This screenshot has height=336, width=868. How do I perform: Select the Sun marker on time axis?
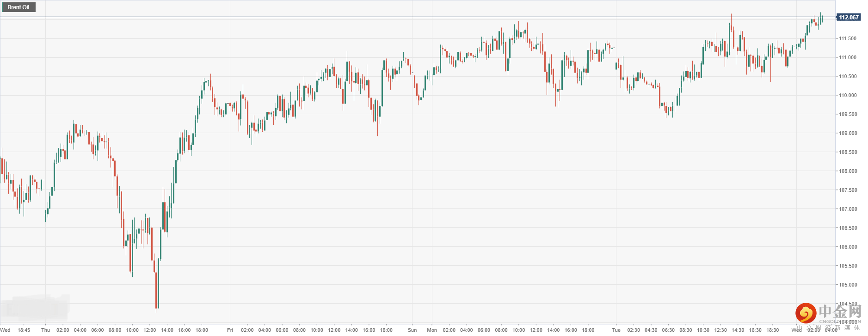(x=412, y=330)
